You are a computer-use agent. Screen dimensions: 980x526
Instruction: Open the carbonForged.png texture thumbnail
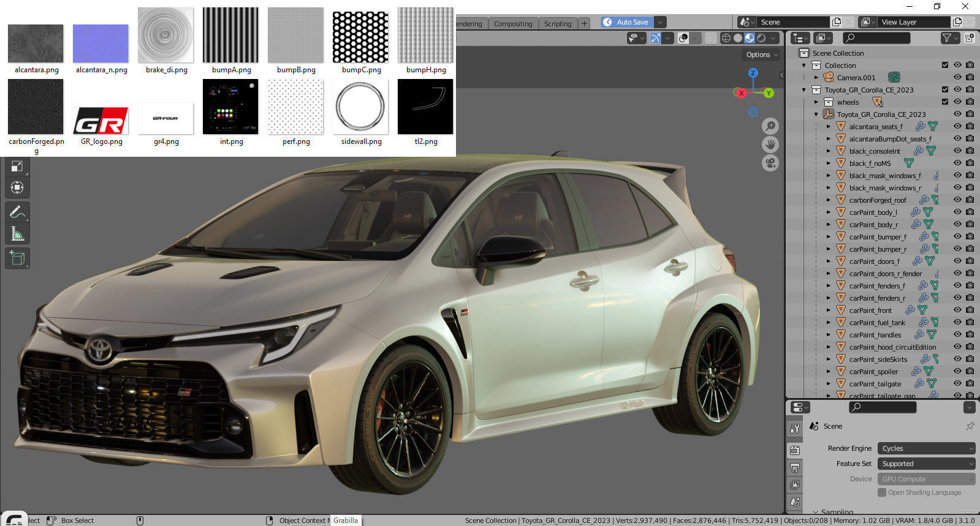coord(36,107)
